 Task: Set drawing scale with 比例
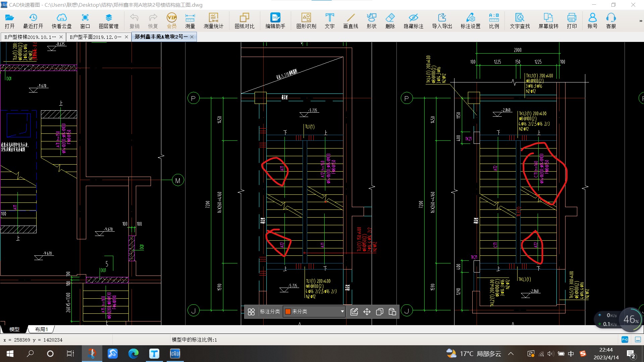(494, 21)
